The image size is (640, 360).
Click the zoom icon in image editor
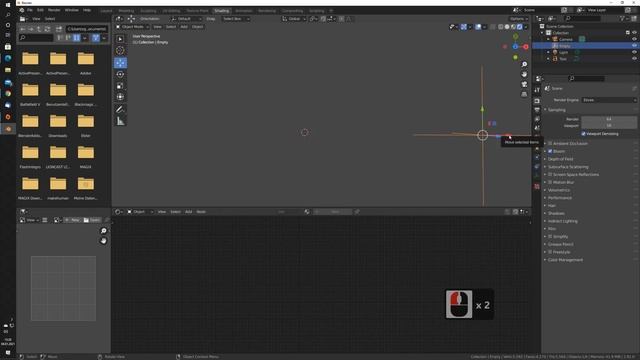(104, 231)
